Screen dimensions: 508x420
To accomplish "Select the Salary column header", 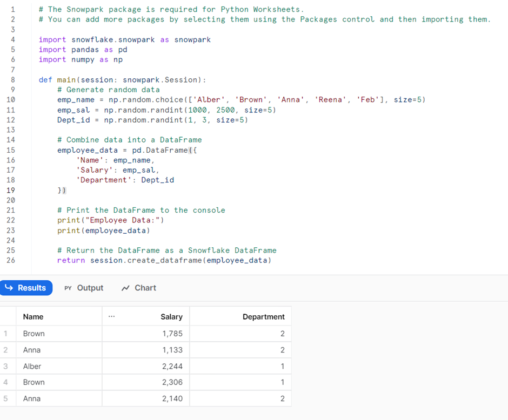I will [146, 316].
